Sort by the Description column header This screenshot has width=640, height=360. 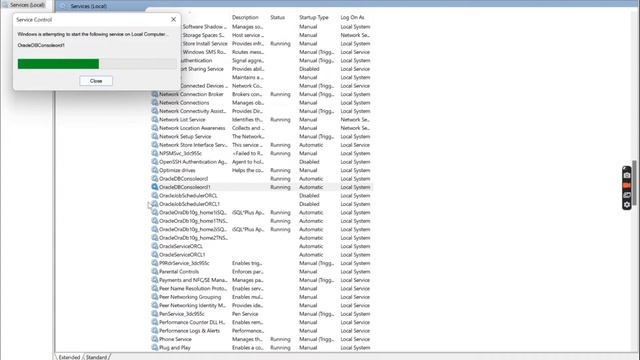tap(245, 18)
